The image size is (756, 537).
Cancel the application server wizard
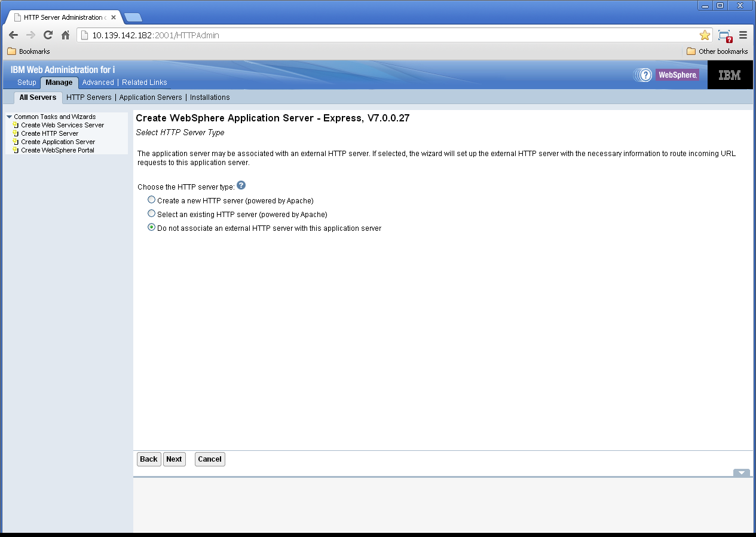click(x=210, y=459)
